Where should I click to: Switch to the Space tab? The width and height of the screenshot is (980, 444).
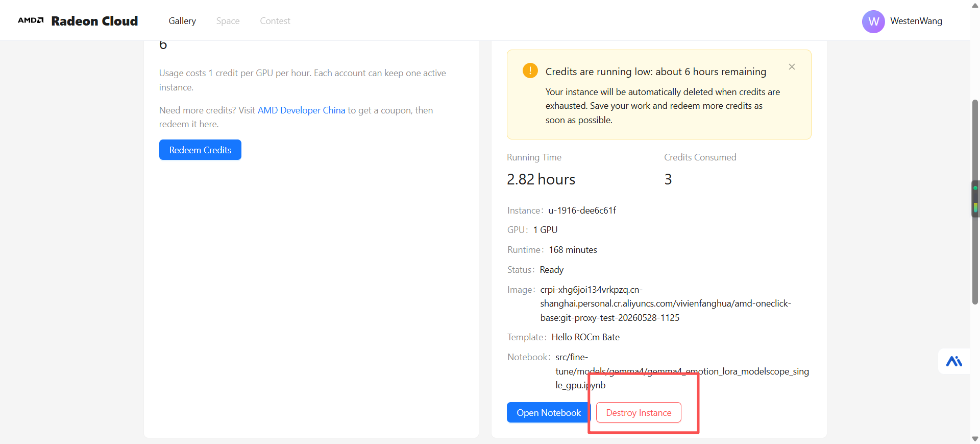click(x=228, y=21)
